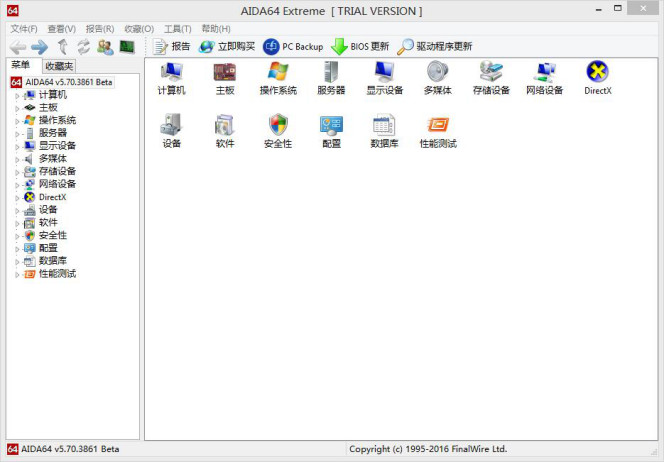The height and width of the screenshot is (462, 664).
Task: Minimize the AIDA64 window
Action: pos(598,9)
